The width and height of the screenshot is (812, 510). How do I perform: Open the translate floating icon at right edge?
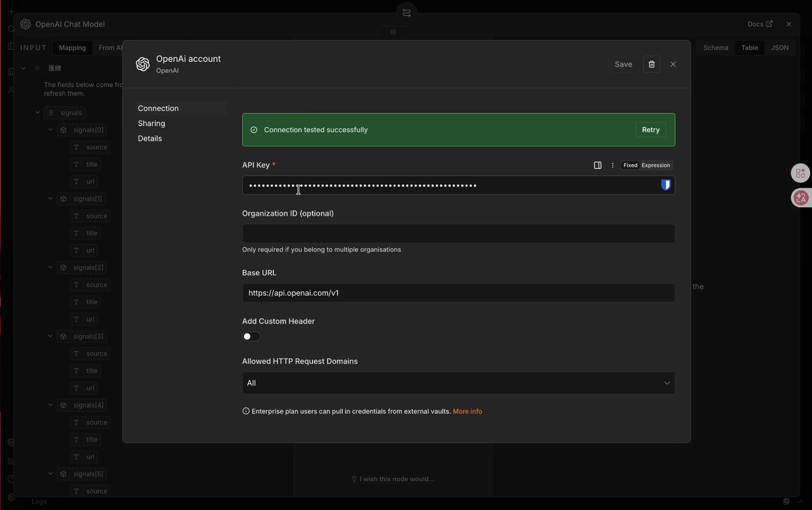pyautogui.click(x=801, y=198)
